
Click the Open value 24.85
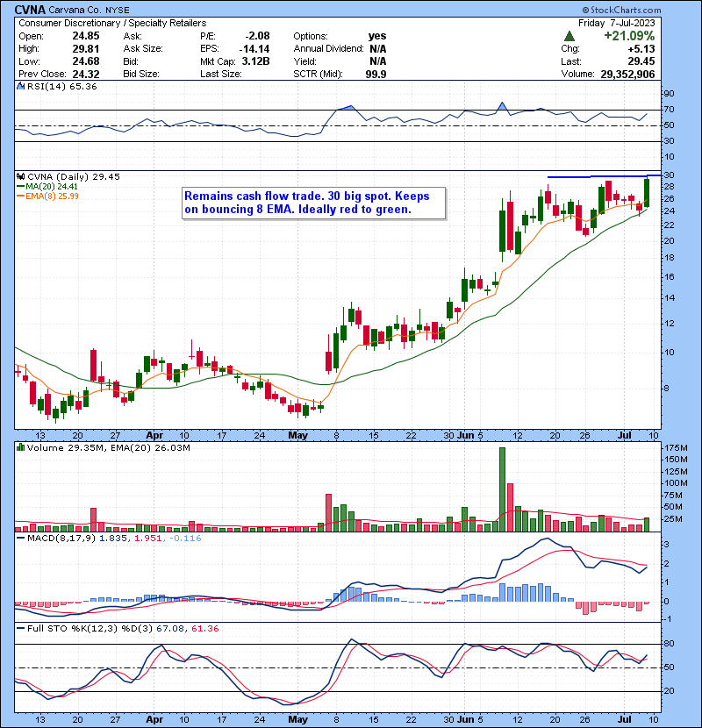[x=86, y=36]
